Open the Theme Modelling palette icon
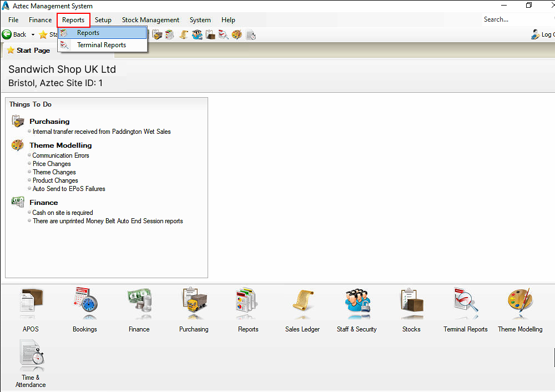The height and width of the screenshot is (392, 555). point(520,304)
